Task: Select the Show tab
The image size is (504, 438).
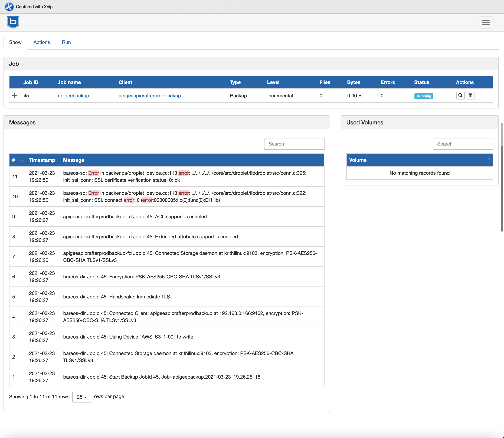Action: tap(15, 42)
